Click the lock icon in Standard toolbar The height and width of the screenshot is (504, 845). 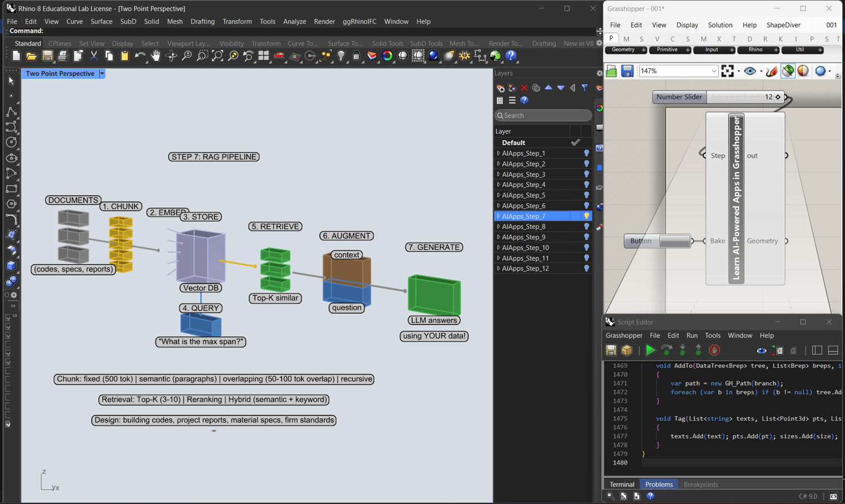coord(356,56)
